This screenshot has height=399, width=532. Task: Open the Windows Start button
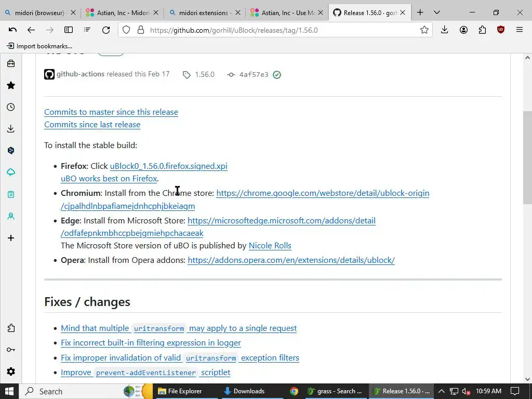coord(9,391)
